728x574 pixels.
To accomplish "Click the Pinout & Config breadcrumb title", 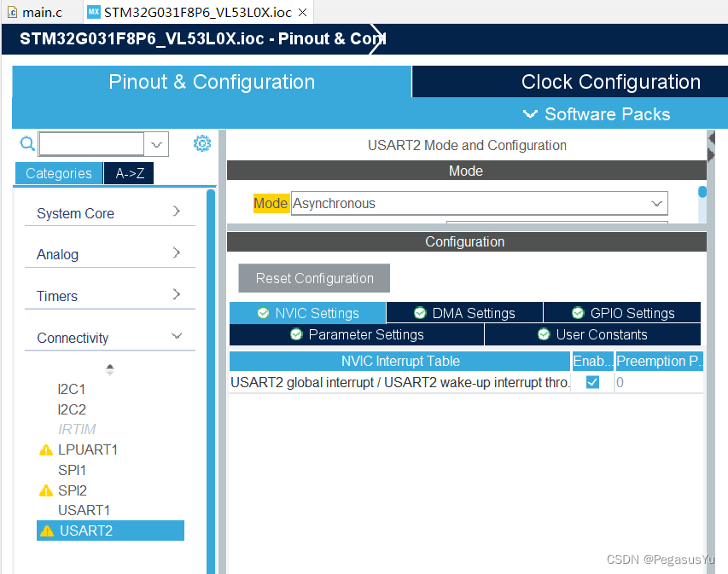I will 202,38.
